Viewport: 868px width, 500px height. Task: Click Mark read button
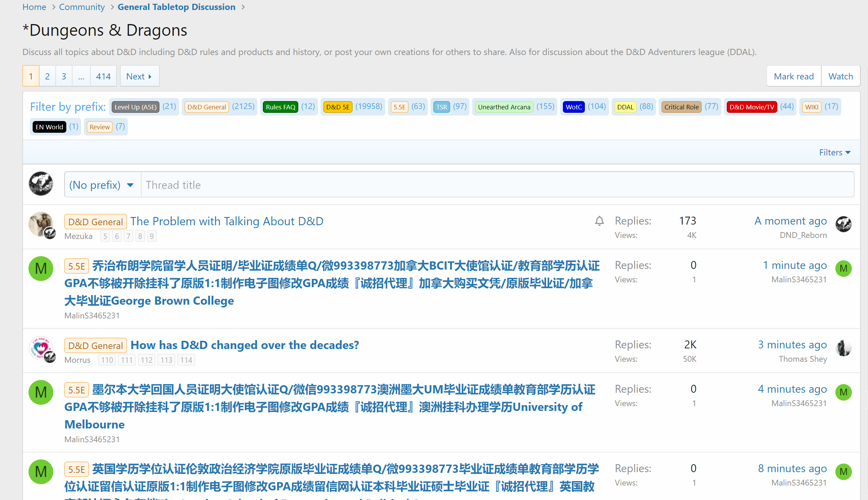[x=794, y=76]
